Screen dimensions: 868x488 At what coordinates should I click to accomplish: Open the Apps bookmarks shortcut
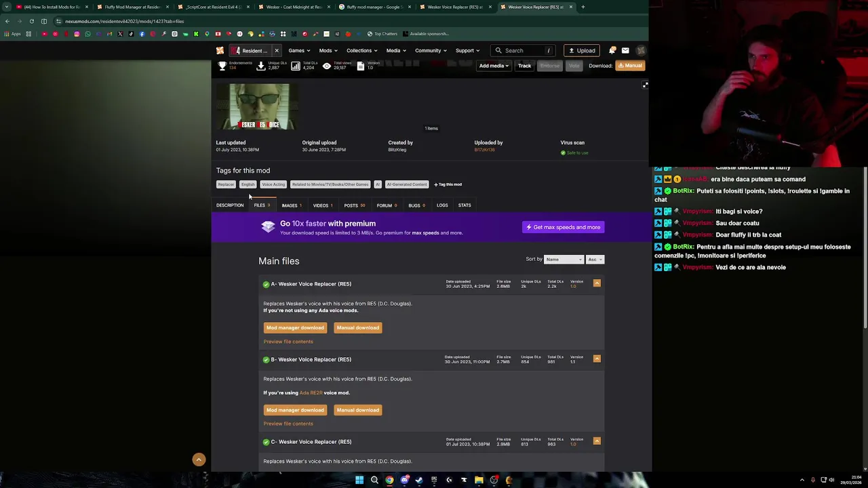coord(14,34)
